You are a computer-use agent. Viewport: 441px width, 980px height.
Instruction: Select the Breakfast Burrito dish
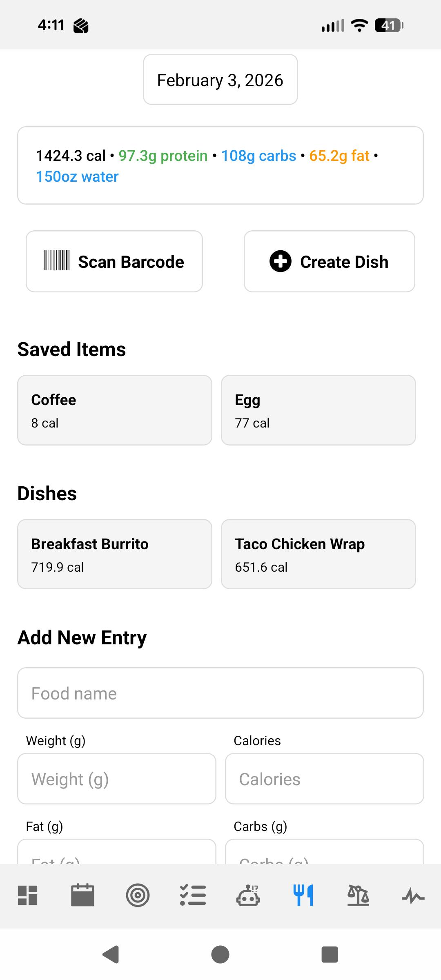tap(115, 554)
